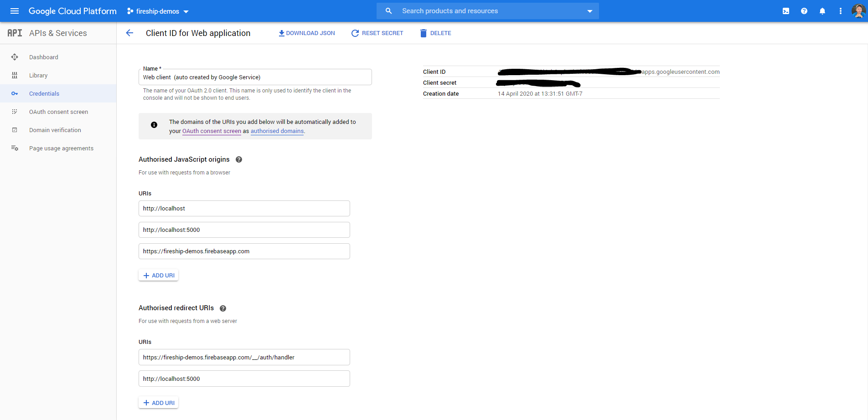
Task: Open OAuth consent screen sidebar item
Action: (x=58, y=112)
